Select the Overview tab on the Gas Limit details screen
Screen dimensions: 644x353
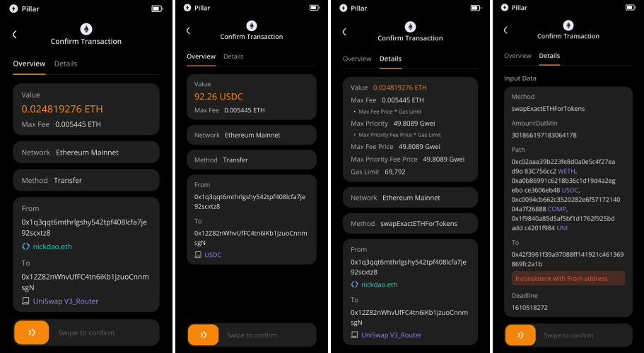point(357,59)
